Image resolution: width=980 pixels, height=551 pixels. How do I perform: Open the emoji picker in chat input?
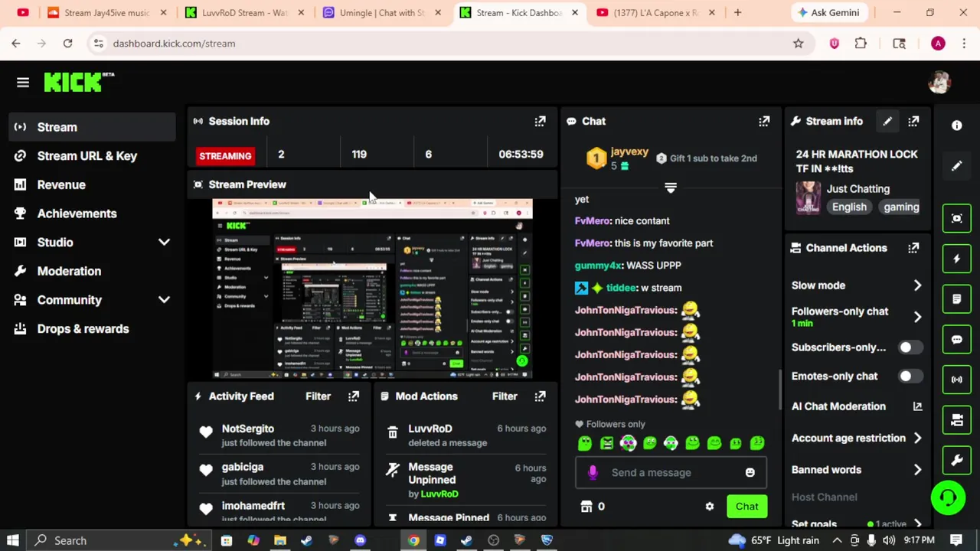click(x=750, y=473)
